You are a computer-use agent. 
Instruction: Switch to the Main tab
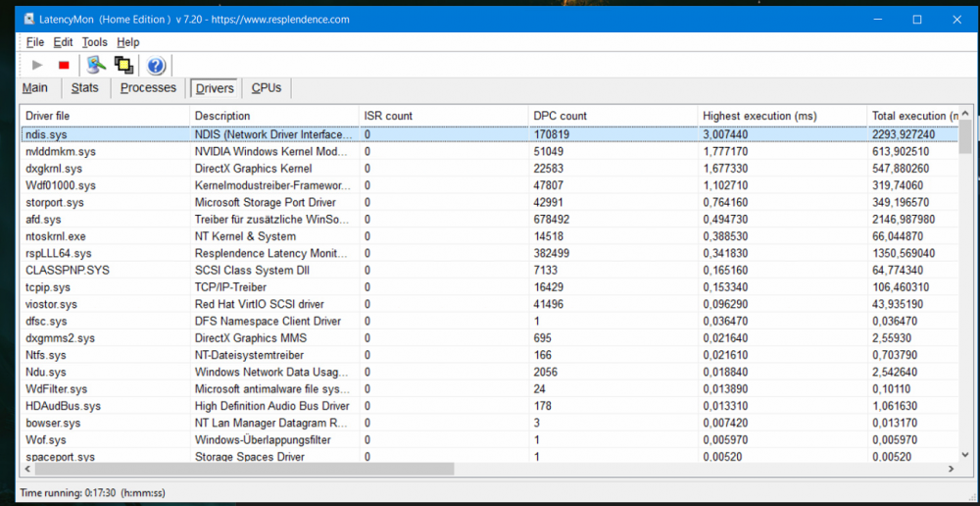click(x=34, y=87)
